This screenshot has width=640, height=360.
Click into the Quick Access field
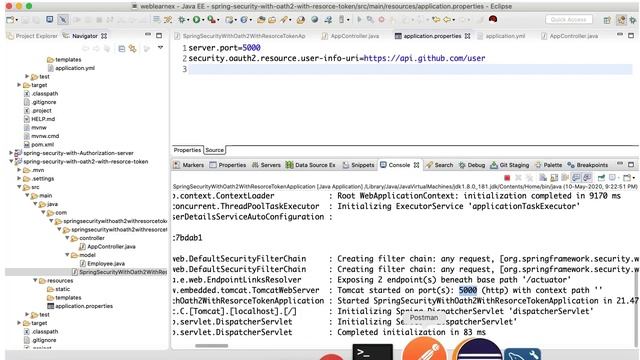[568, 20]
